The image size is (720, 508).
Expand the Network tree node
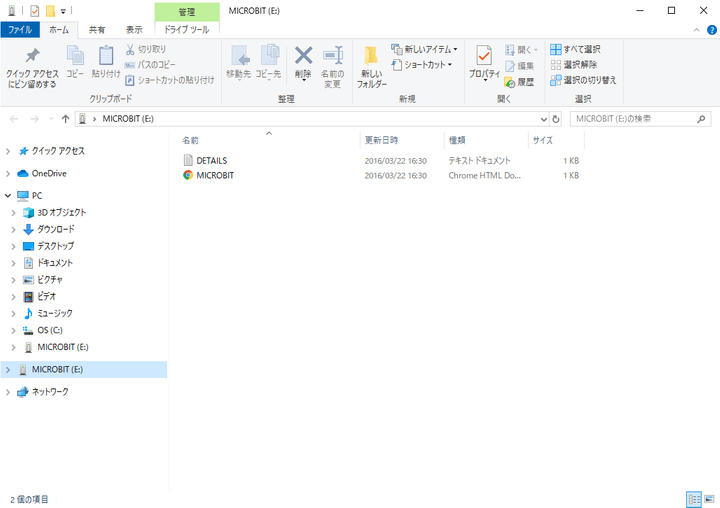point(8,392)
